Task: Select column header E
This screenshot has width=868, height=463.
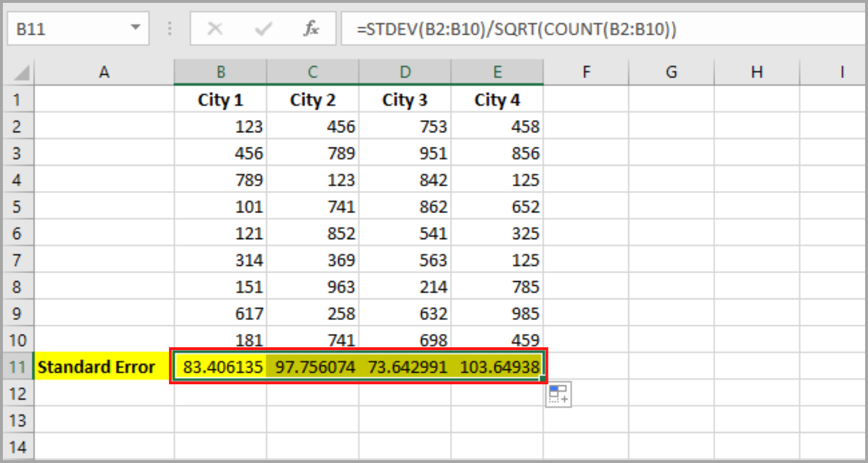Action: pyautogui.click(x=496, y=71)
